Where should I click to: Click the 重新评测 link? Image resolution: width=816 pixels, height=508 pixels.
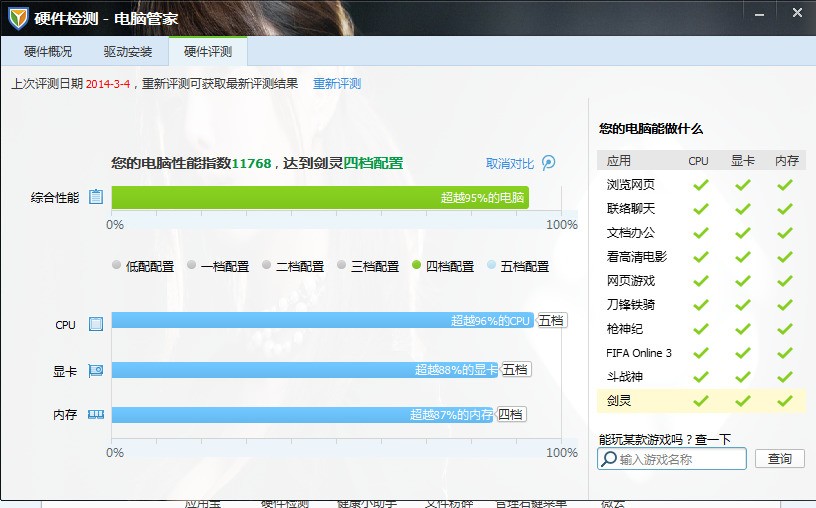[x=337, y=84]
